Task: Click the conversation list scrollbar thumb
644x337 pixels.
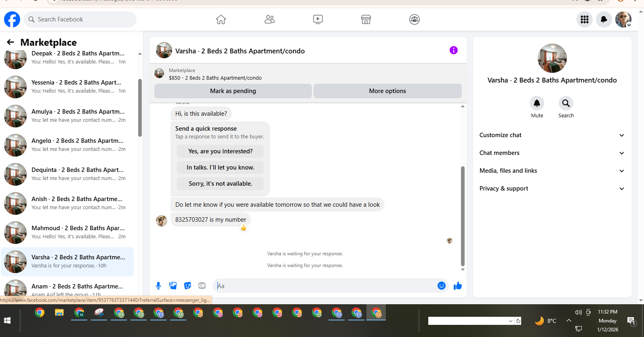Action: point(140,108)
